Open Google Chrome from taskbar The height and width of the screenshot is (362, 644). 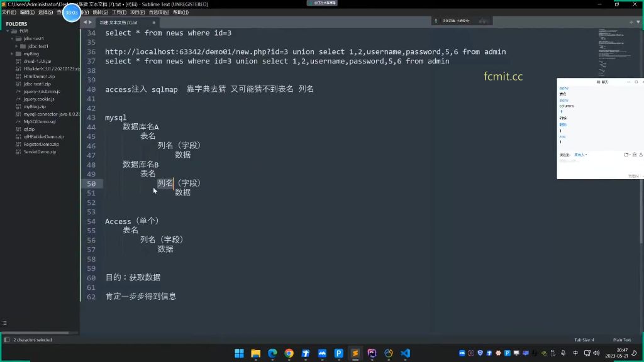point(289,353)
